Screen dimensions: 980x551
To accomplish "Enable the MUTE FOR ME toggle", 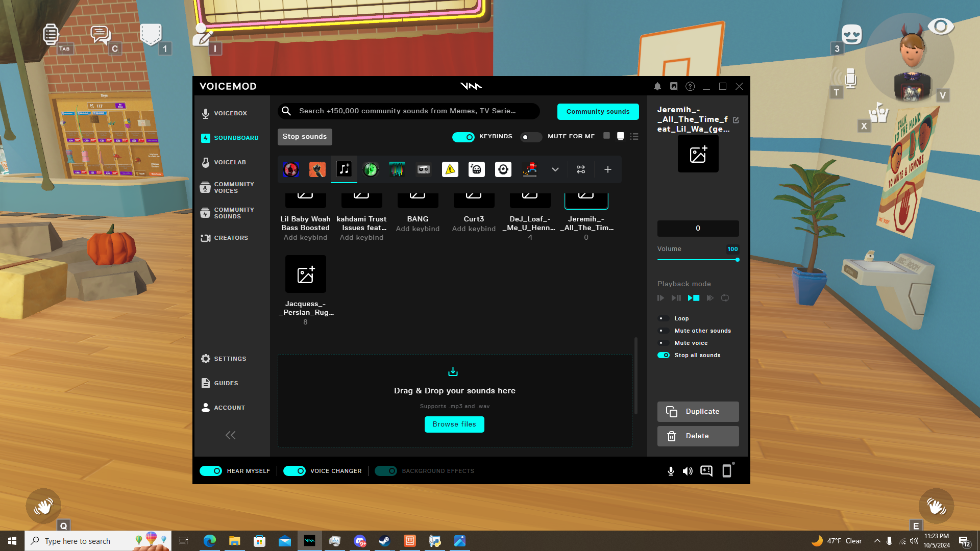I will 531,137.
